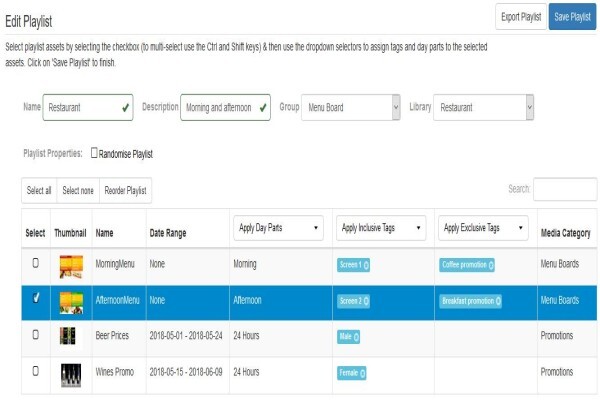This screenshot has width=600, height=400.
Task: Click the Select none button
Action: coord(78,190)
